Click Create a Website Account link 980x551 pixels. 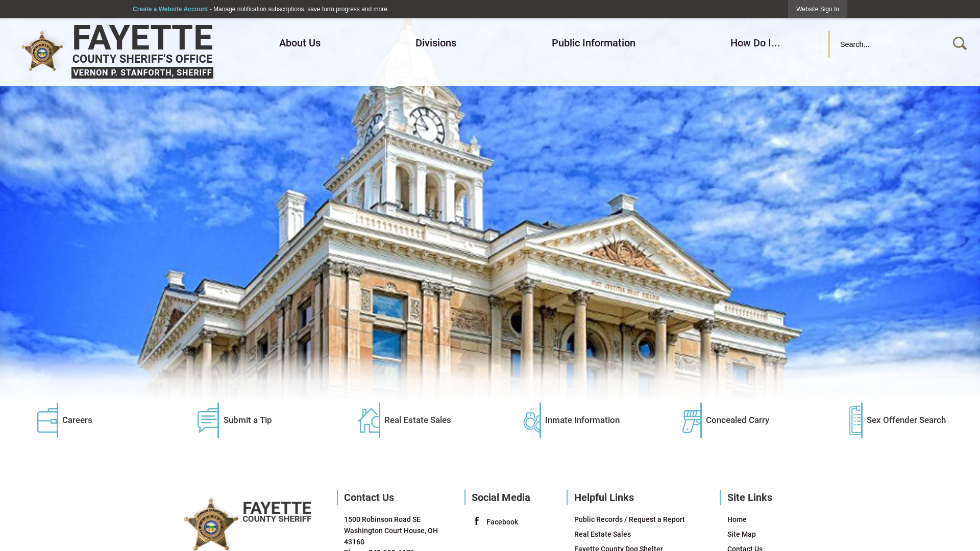coord(170,9)
